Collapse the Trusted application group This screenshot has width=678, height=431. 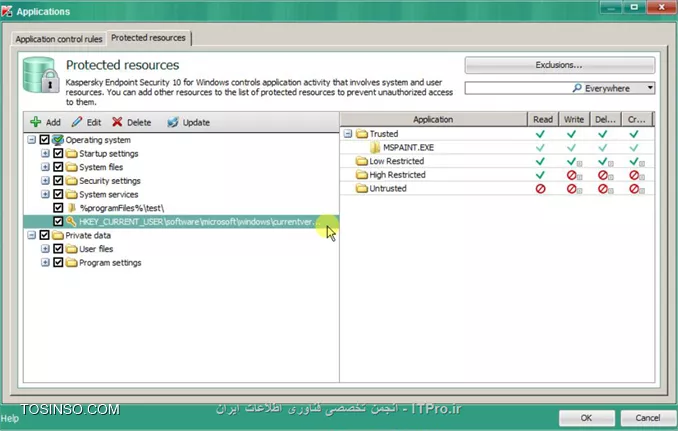click(x=348, y=134)
